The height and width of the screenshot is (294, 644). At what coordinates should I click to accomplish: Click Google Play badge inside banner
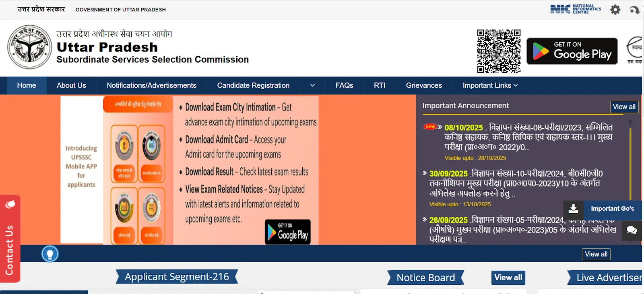(x=287, y=232)
